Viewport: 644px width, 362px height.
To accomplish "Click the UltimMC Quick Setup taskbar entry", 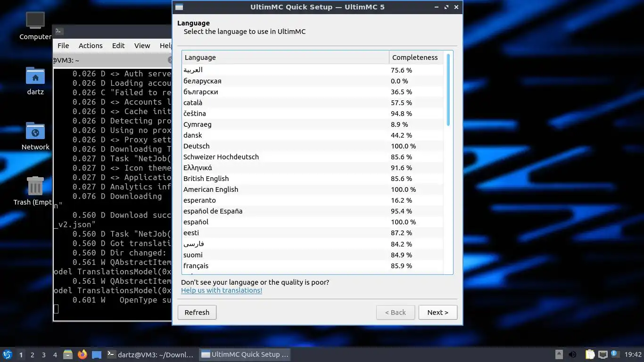I will pos(244,354).
